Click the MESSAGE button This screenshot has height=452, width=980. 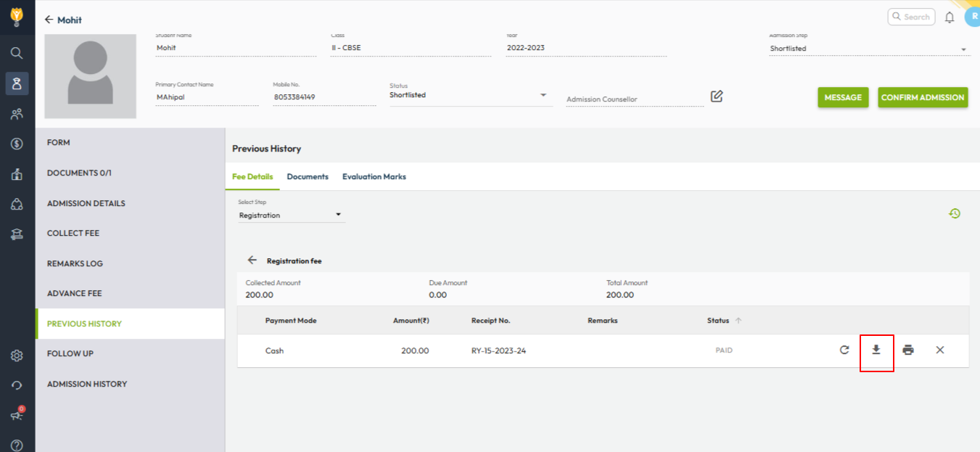pyautogui.click(x=843, y=98)
